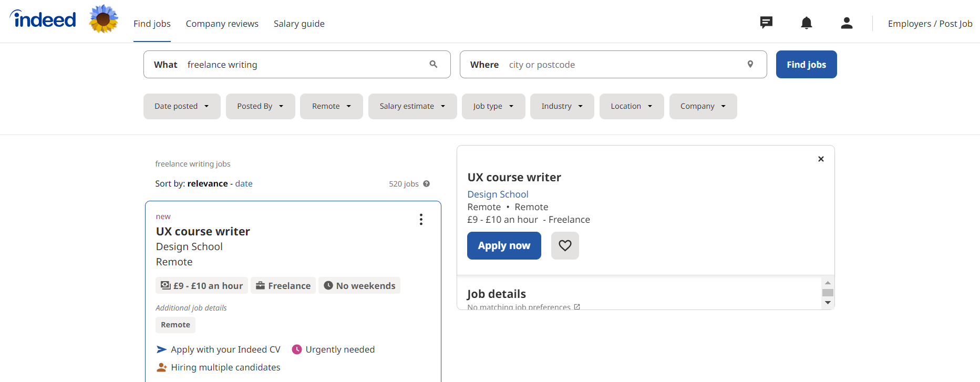Expand the Job type filter
Image resolution: width=980 pixels, height=382 pixels.
click(x=493, y=106)
